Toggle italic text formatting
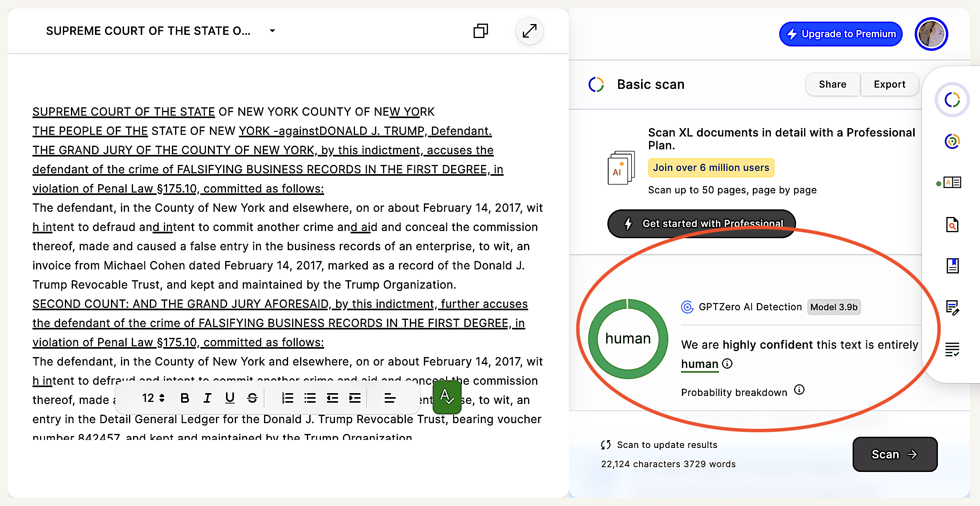980x506 pixels. [x=207, y=398]
